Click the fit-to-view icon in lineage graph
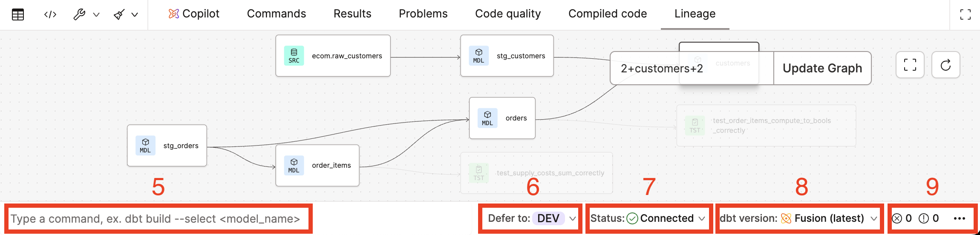 [x=910, y=65]
